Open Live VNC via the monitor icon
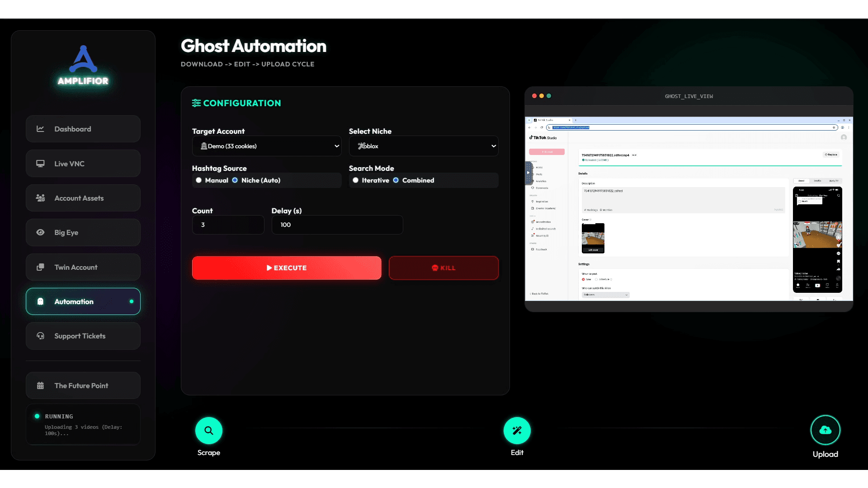Screen dimensions: 868x488 pyautogui.click(x=41, y=164)
